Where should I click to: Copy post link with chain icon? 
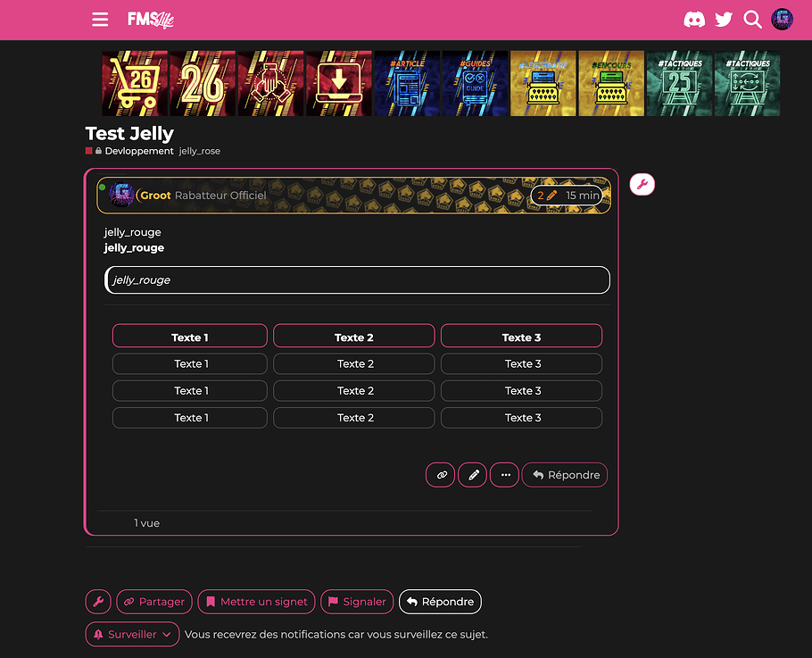441,475
